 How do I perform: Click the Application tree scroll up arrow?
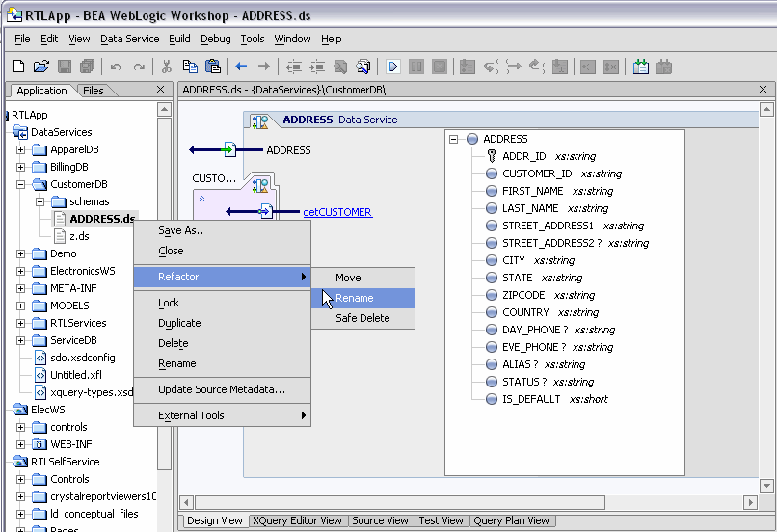[x=165, y=110]
